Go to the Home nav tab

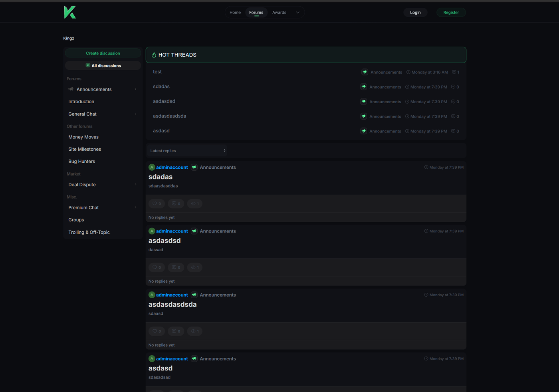235,12
